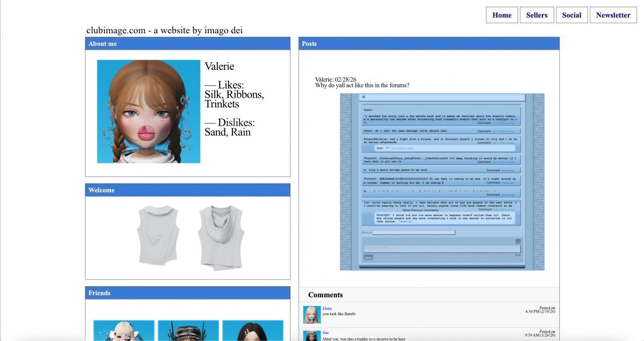This screenshot has width=644, height=341.
Task: Click Elena's username in the Comments section
Action: pos(327,308)
